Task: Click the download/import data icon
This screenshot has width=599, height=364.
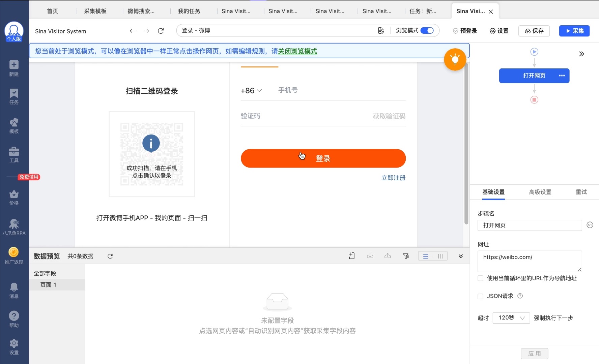Action: tap(370, 256)
